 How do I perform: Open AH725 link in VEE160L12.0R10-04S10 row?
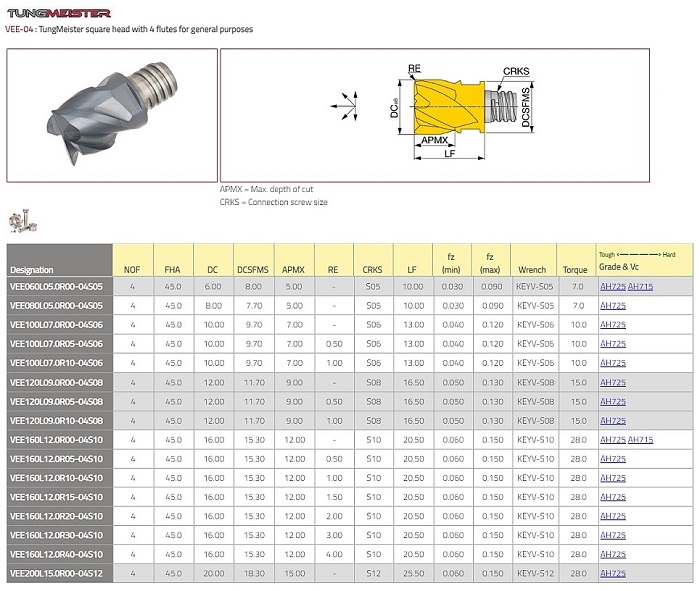point(612,478)
